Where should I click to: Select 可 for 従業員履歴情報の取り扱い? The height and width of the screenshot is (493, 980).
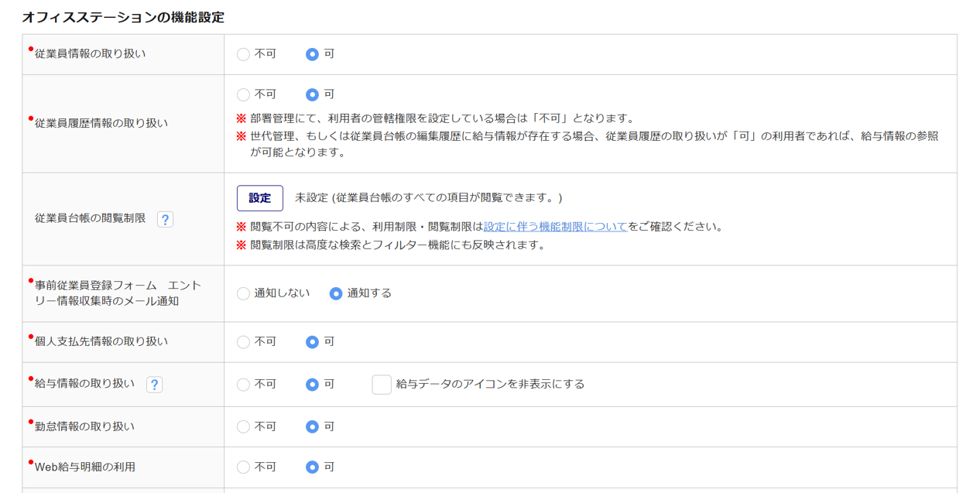tap(312, 94)
